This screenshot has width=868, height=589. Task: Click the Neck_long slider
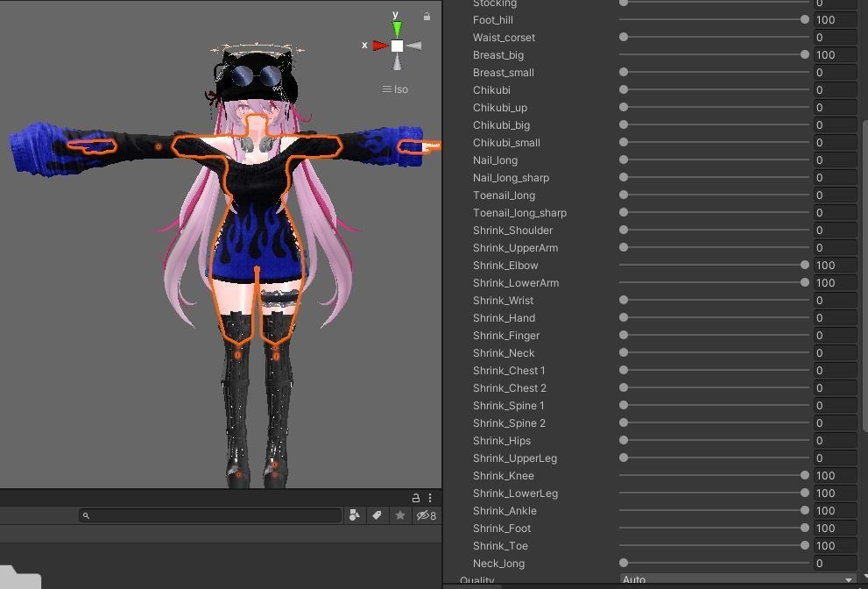click(x=714, y=563)
